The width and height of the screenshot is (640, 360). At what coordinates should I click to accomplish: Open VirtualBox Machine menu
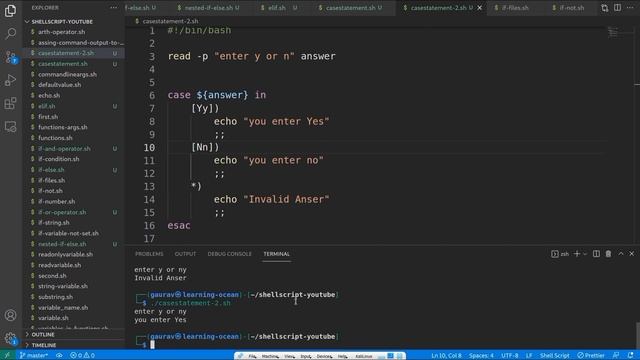coord(270,356)
